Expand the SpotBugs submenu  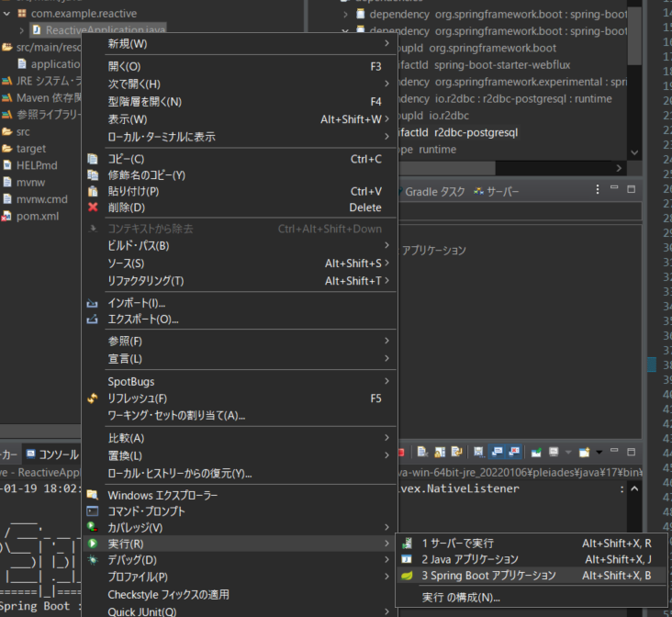tap(239, 382)
